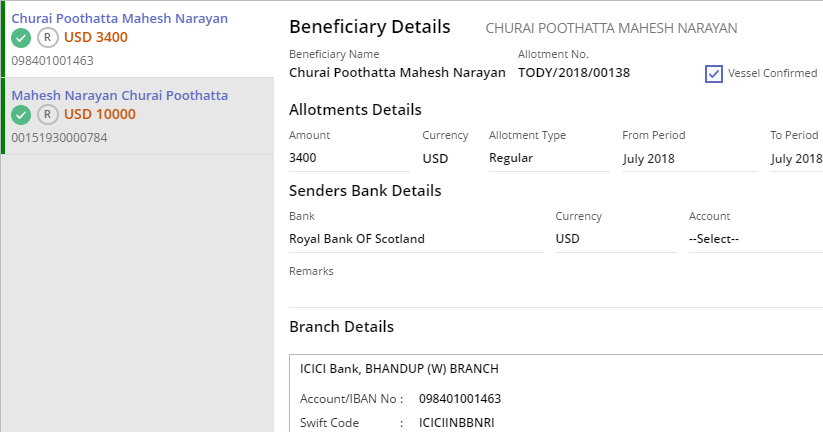Click the USD 3400 amount label

96,37
